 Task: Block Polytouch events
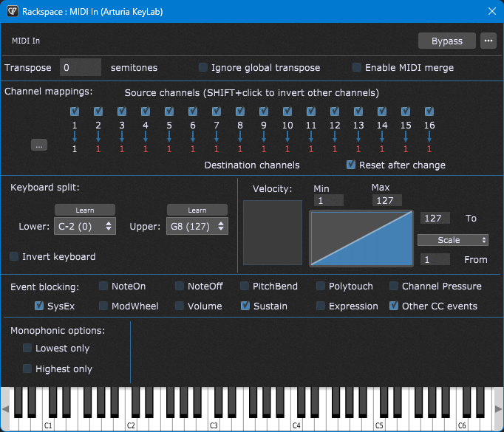[x=321, y=286]
